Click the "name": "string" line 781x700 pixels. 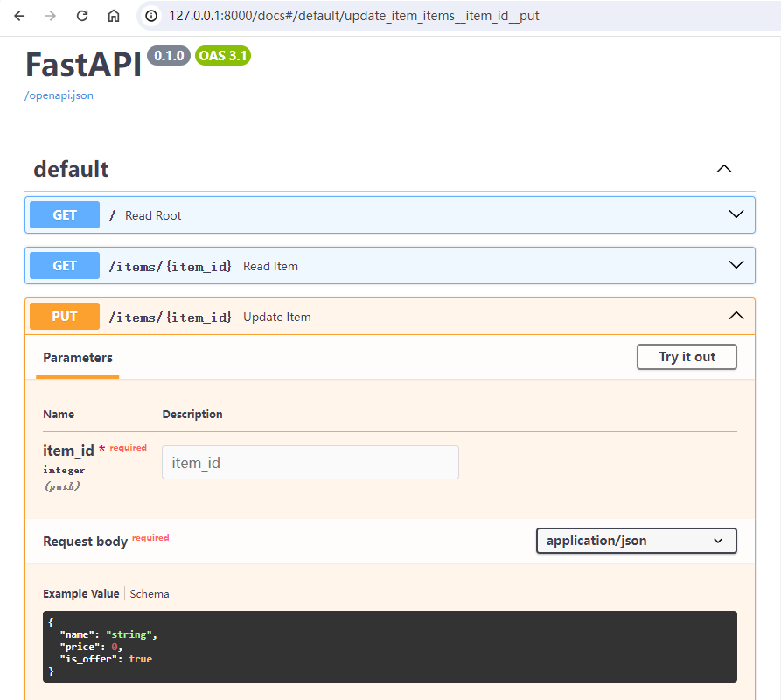click(x=108, y=634)
